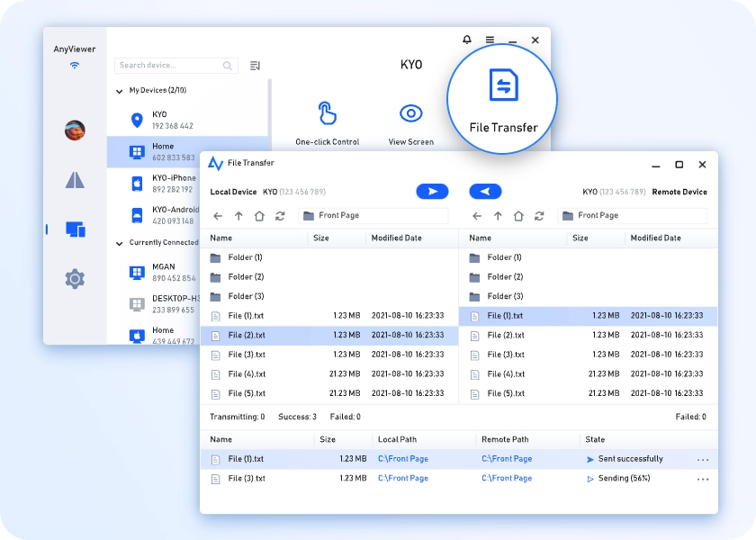Open the notification bell in AnyViewer
This screenshot has width=756, height=540.
[466, 40]
